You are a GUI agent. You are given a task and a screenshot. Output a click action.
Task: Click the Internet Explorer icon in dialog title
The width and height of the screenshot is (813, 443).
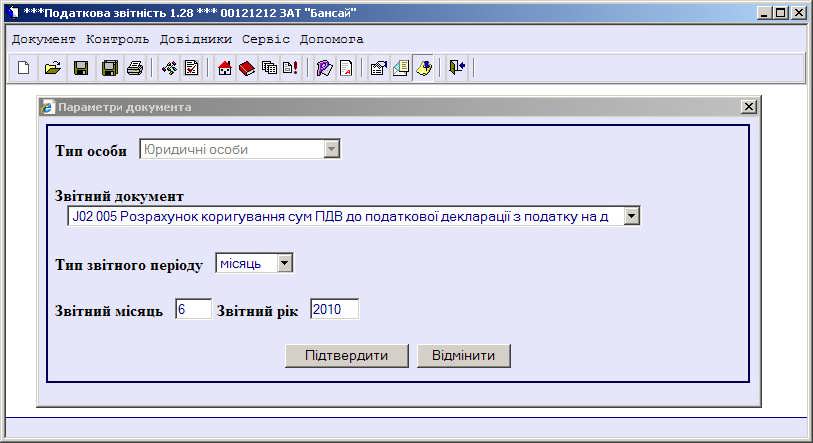[x=48, y=107]
